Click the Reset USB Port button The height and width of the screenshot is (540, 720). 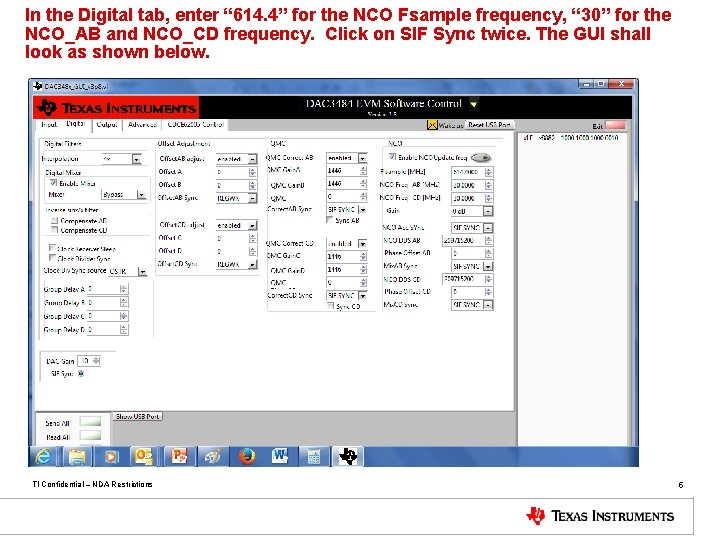489,125
